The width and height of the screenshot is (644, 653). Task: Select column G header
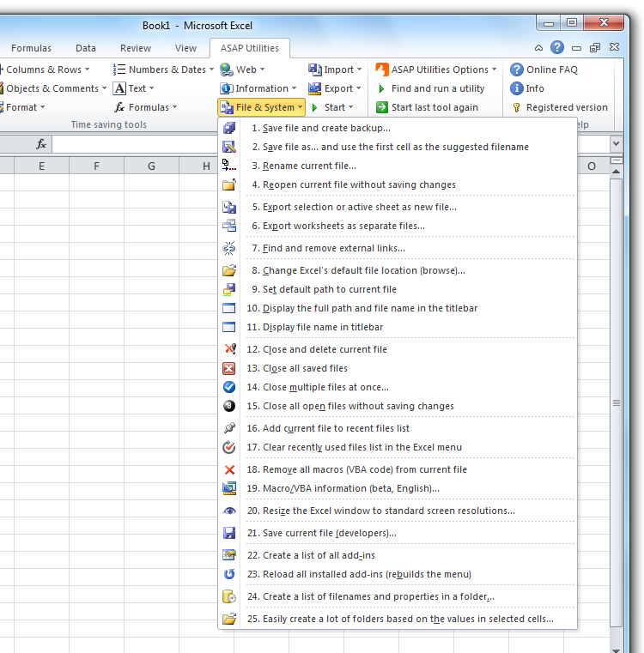click(151, 166)
